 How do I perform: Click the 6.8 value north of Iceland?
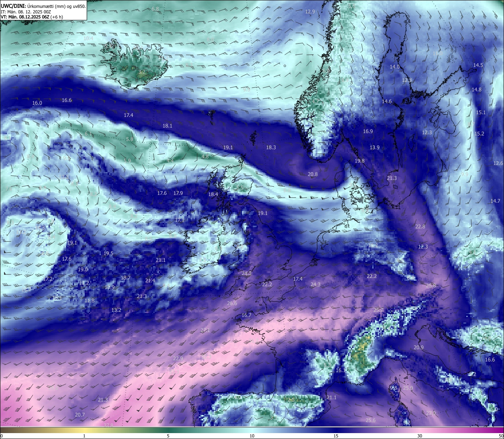156,9
